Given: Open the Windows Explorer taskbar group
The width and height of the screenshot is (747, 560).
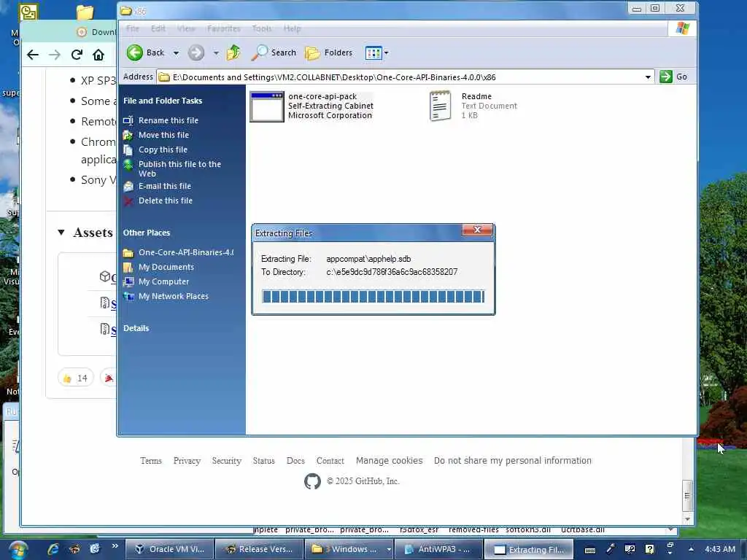Looking at the screenshot, I should click(349, 550).
